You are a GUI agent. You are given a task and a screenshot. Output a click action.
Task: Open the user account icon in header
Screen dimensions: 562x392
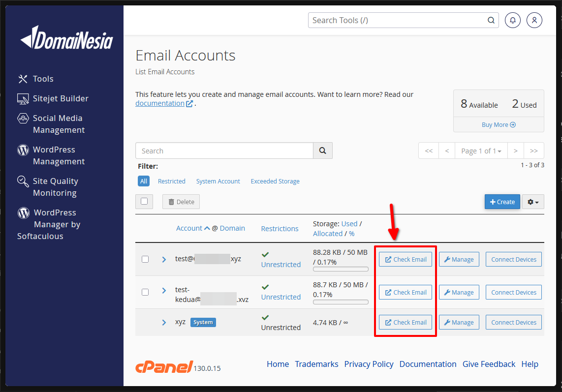(x=534, y=20)
